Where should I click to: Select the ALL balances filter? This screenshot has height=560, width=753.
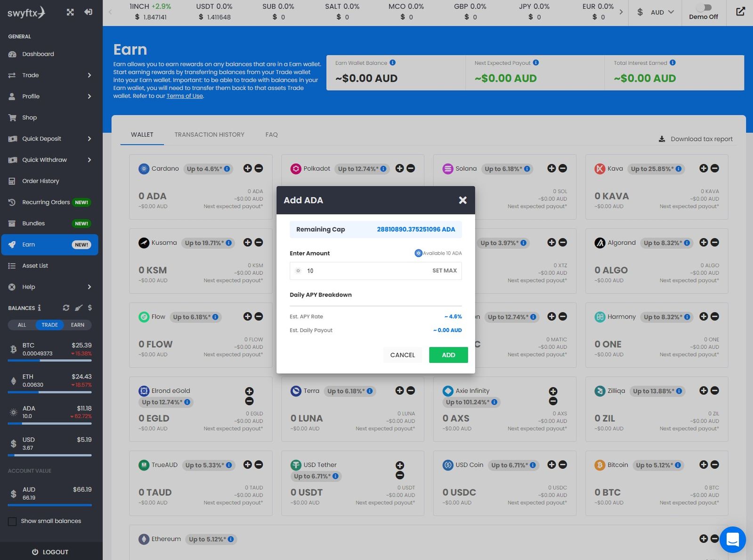pyautogui.click(x=22, y=325)
